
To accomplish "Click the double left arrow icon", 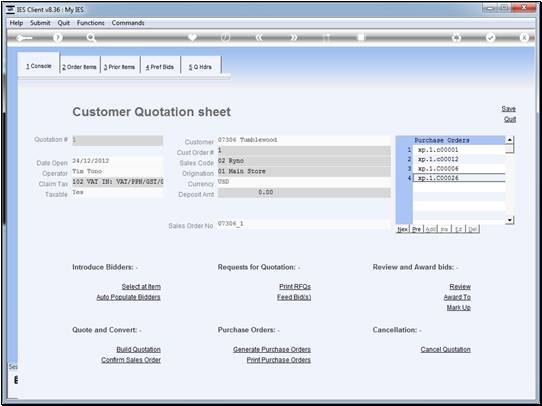I will tap(259, 38).
